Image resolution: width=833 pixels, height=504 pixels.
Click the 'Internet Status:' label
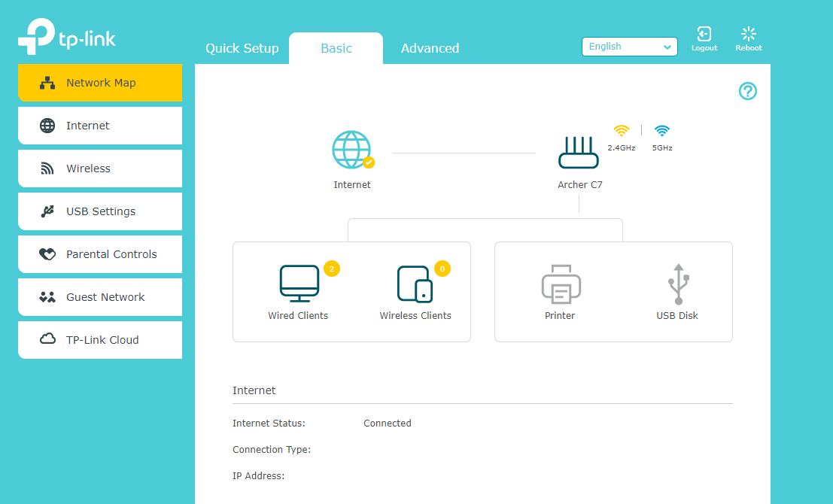click(269, 424)
